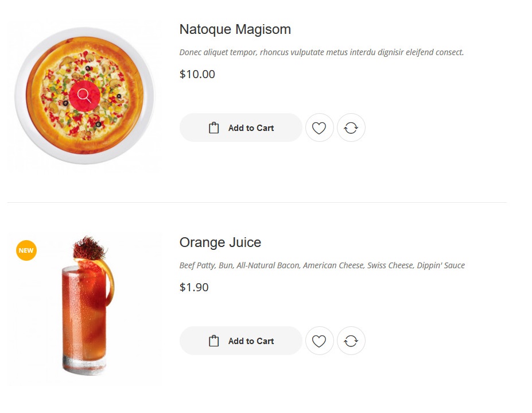The height and width of the screenshot is (413, 532).
Task: Click compare icon for Natoque Magisom
Action: [351, 128]
